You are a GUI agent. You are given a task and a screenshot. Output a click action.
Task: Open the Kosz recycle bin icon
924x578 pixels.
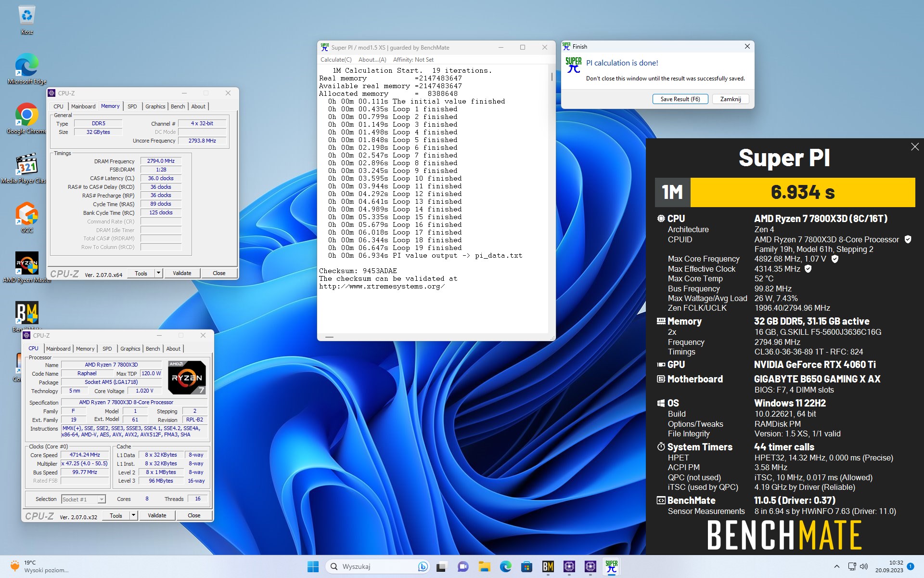click(27, 19)
